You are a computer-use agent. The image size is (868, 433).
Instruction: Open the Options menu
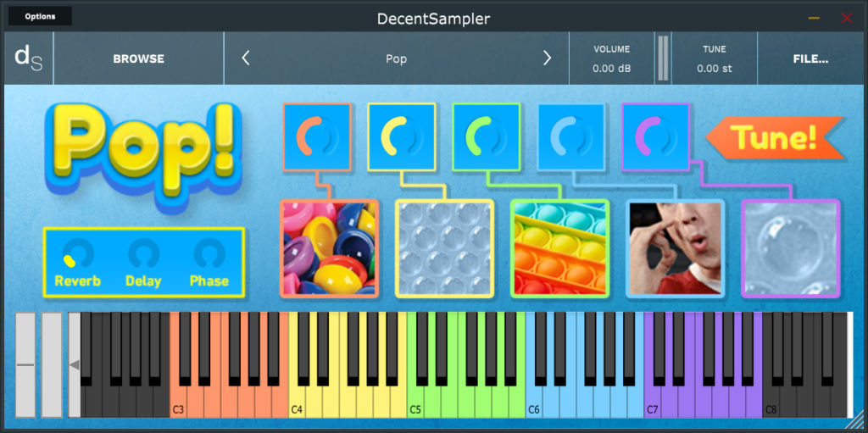[x=40, y=16]
